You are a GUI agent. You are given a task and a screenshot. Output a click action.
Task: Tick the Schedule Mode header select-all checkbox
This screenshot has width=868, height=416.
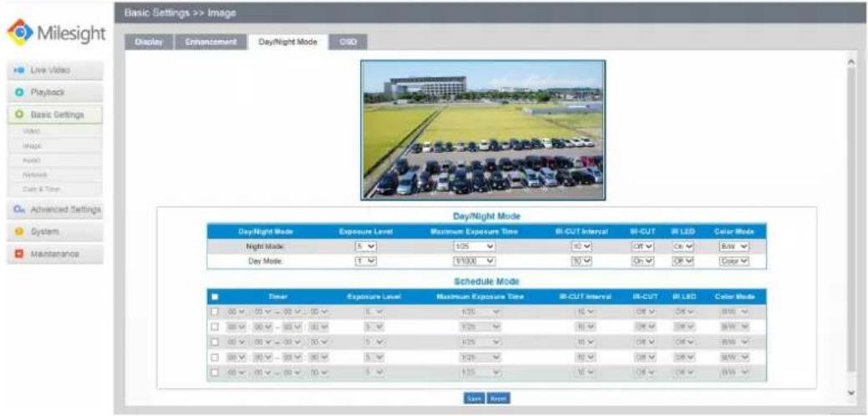215,297
